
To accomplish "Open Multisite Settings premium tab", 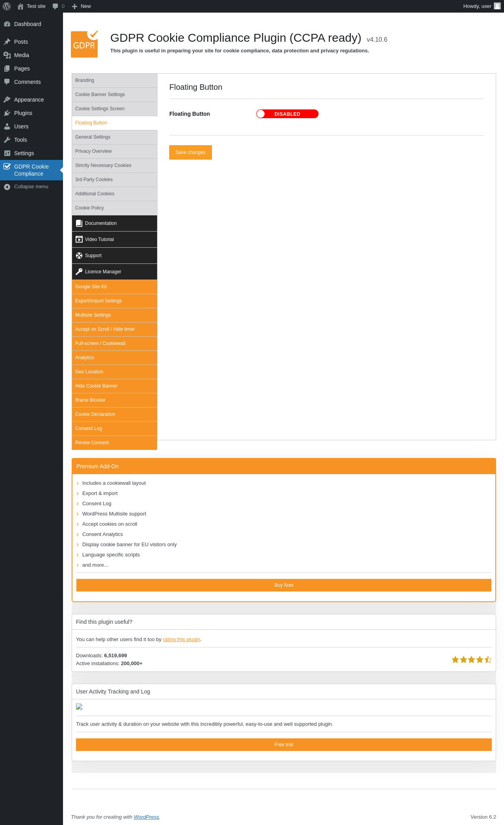I will point(115,315).
